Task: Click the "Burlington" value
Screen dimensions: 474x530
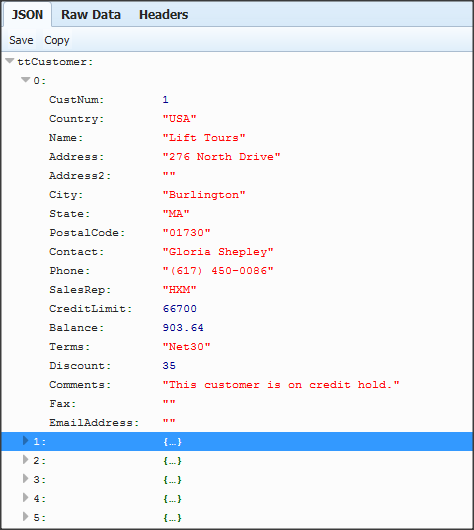Action: pyautogui.click(x=204, y=195)
